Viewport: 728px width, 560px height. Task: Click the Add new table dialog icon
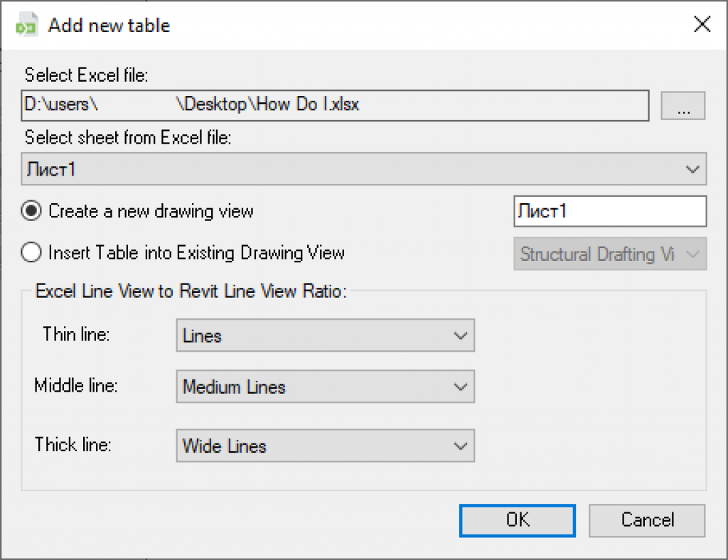pyautogui.click(x=26, y=25)
